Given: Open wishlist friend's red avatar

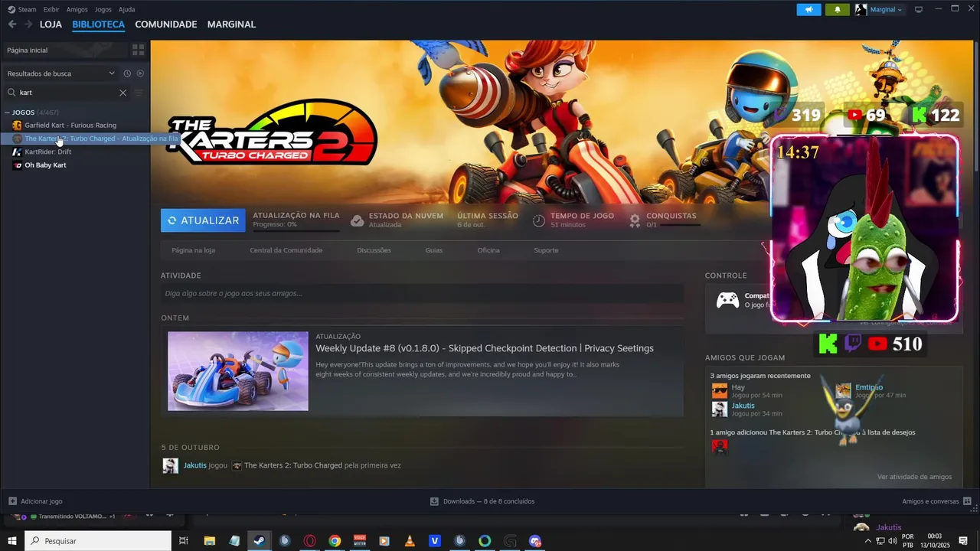Looking at the screenshot, I should pyautogui.click(x=720, y=446).
